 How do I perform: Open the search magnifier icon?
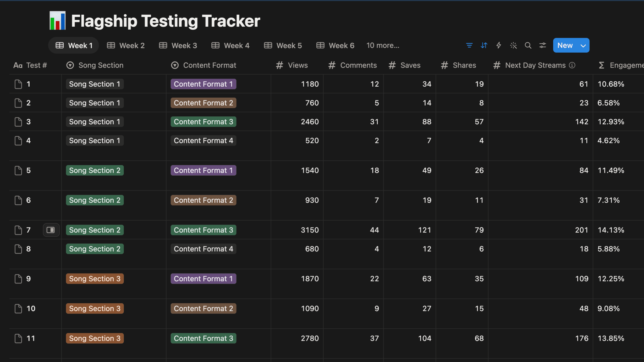(x=528, y=45)
